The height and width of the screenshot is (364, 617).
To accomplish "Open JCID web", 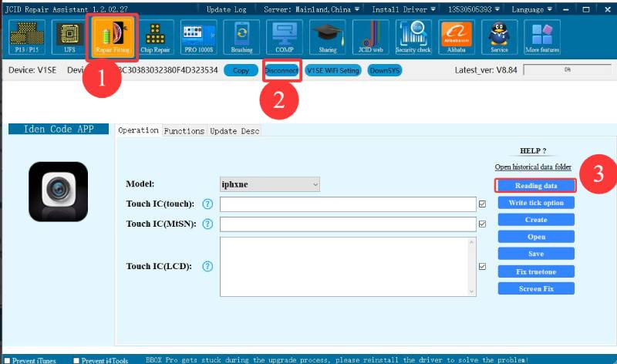I will click(x=370, y=37).
